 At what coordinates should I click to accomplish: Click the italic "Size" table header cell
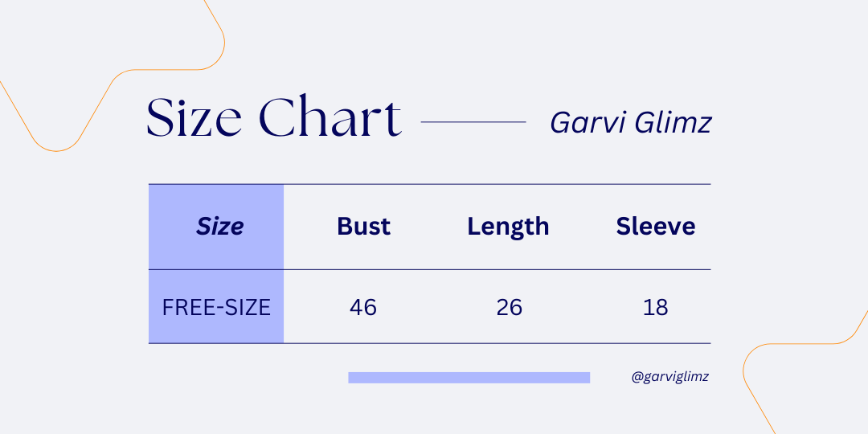click(x=219, y=227)
